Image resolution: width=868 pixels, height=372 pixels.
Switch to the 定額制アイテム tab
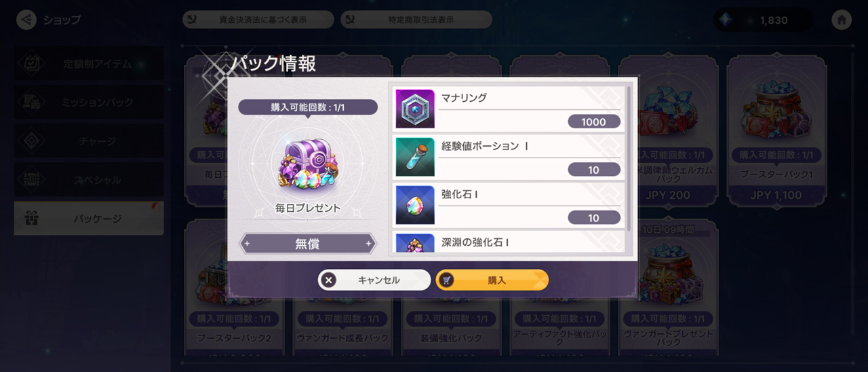coord(89,64)
